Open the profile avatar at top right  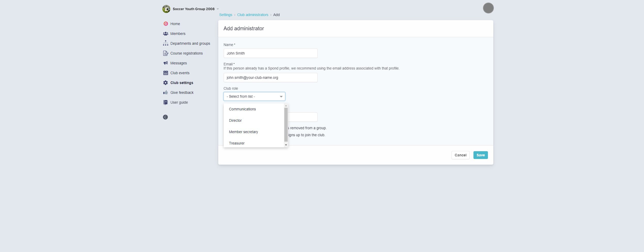pos(488,8)
